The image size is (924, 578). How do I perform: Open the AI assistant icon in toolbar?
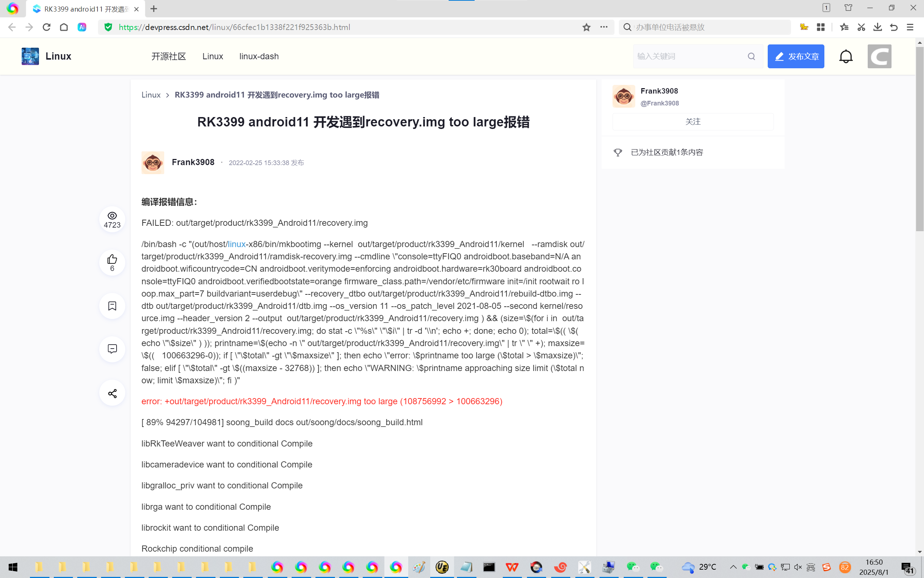(82, 27)
